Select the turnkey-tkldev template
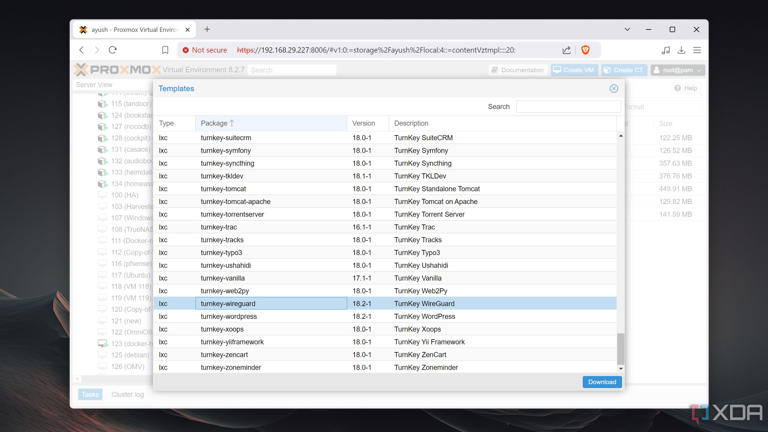768x432 pixels. pos(385,176)
